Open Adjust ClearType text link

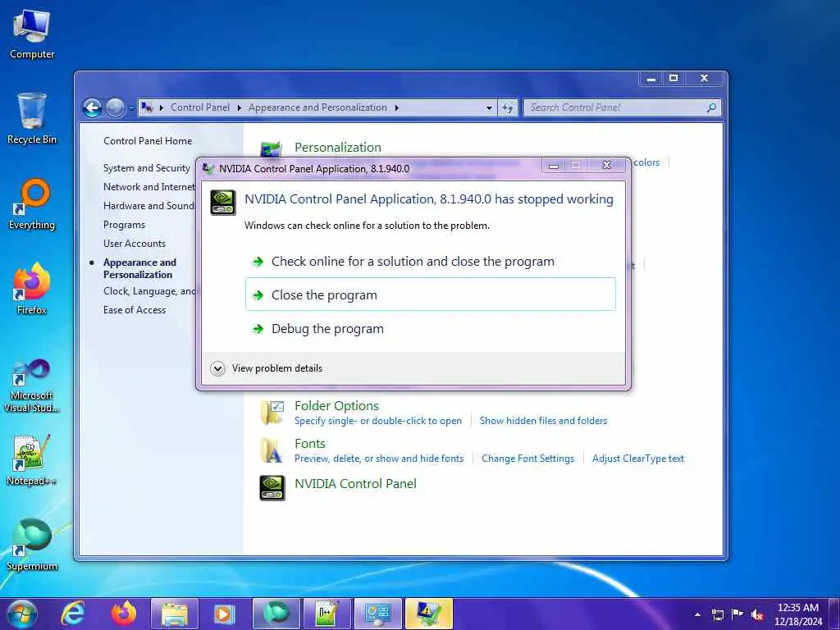[x=638, y=459]
